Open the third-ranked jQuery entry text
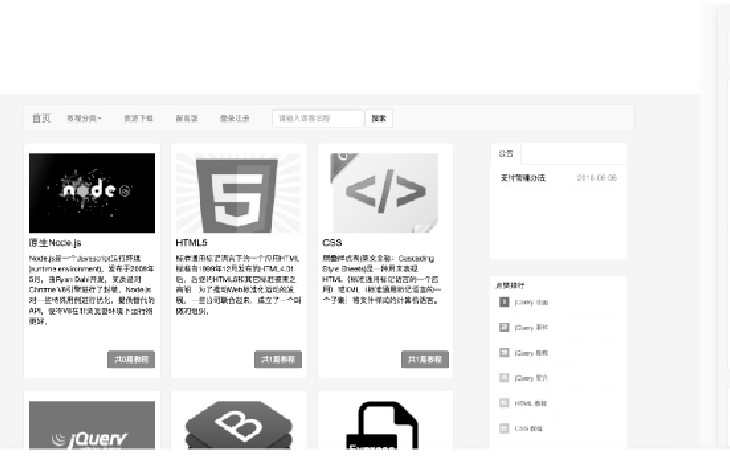This screenshot has width=730, height=464. coord(531,353)
